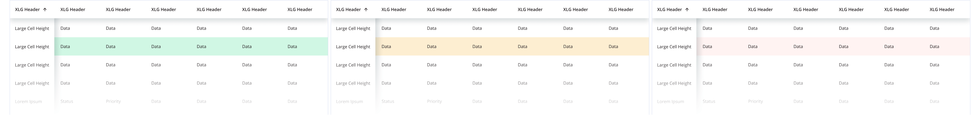Click the sorted XLG Header label in the green-row table

[27, 9]
